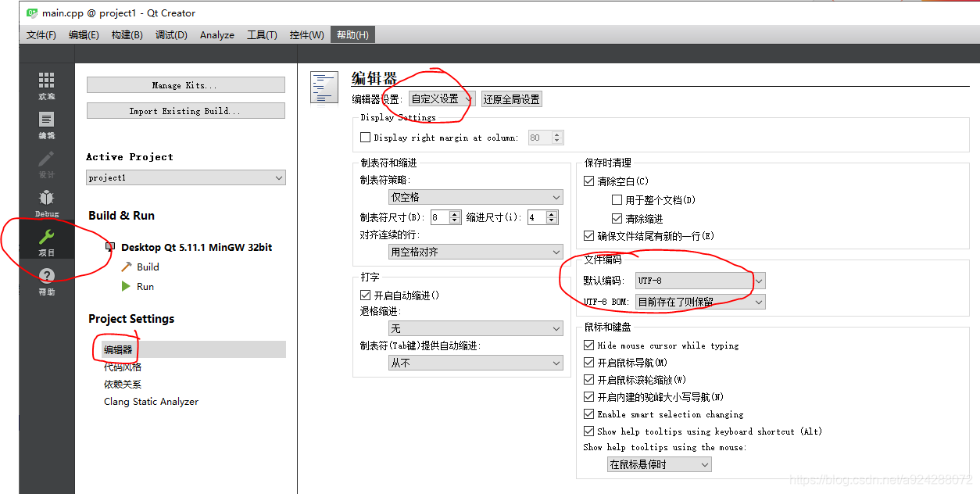Open the 工具(T) menu
980x494 pixels.
click(x=262, y=35)
